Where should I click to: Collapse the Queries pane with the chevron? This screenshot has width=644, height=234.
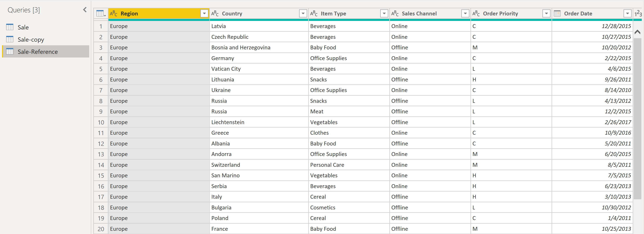point(85,10)
